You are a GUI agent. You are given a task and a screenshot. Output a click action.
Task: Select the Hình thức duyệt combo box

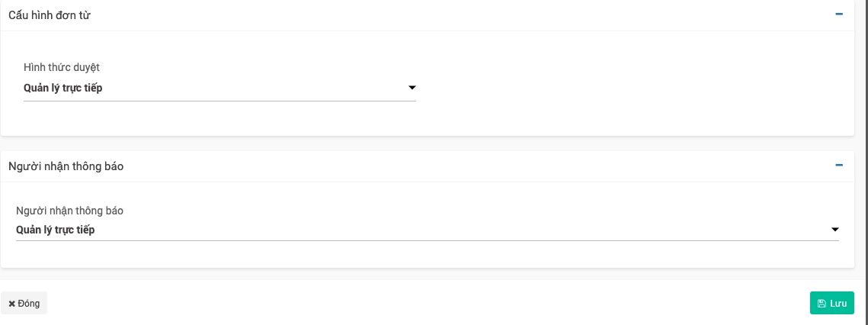(x=219, y=88)
